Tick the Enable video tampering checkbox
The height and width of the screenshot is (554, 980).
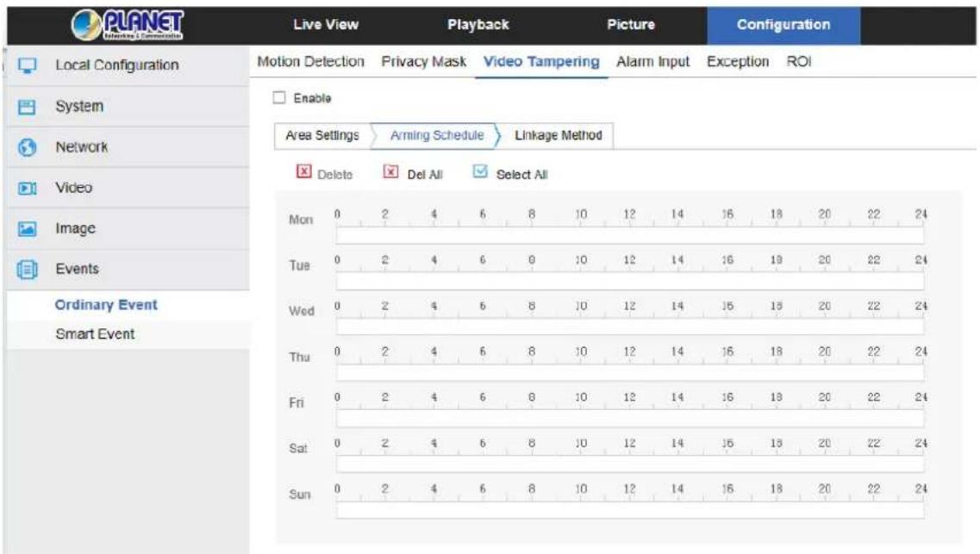pos(279,97)
